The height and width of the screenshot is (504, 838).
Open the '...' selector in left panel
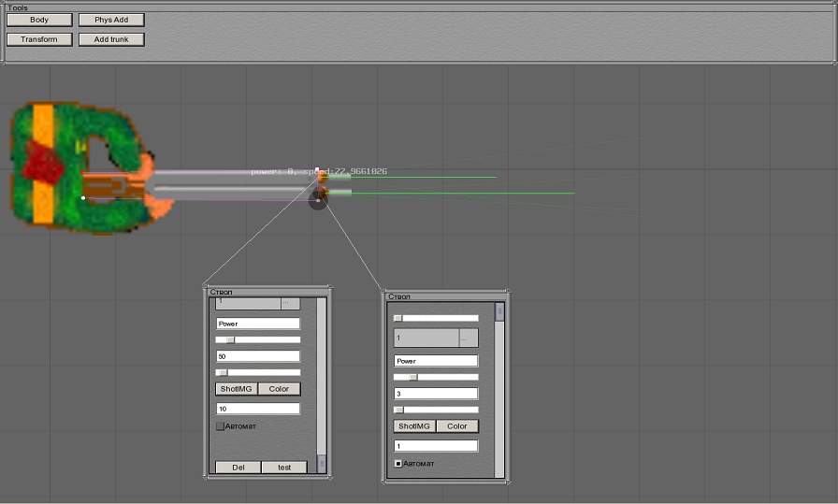pyautogui.click(x=290, y=303)
